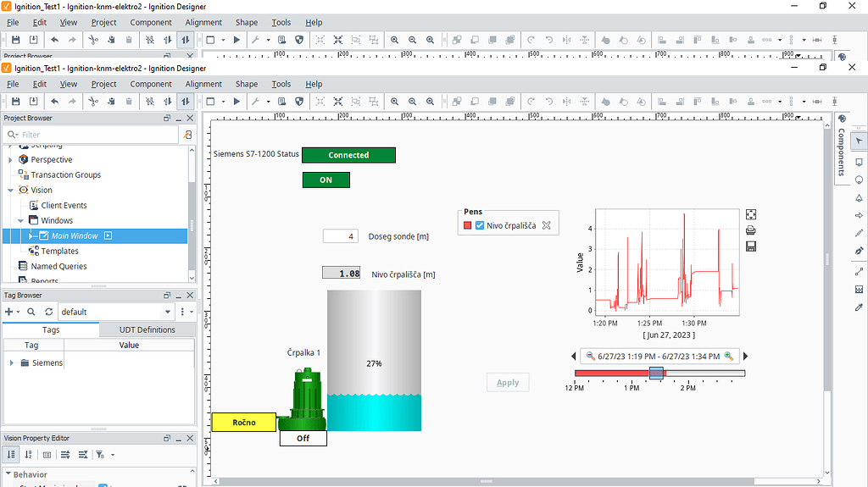The width and height of the screenshot is (868, 487).
Task: Click the Tag Browser search icon
Action: coord(31,312)
